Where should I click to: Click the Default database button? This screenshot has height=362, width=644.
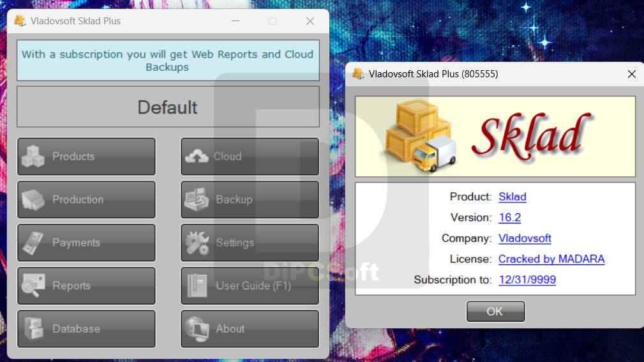(x=168, y=107)
